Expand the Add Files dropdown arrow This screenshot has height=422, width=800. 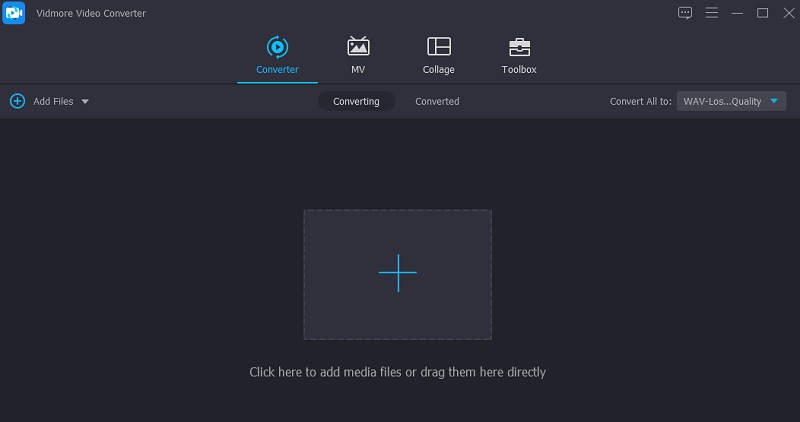85,101
